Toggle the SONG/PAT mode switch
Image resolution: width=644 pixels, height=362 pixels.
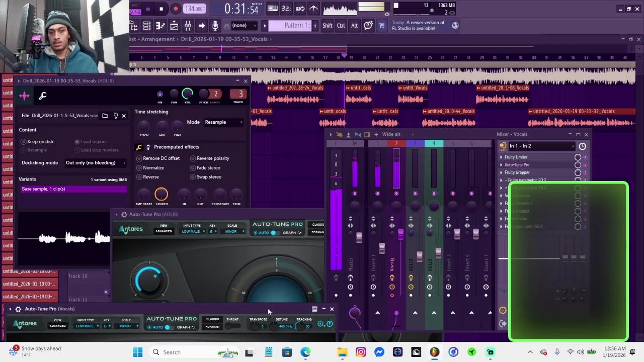[x=135, y=9]
